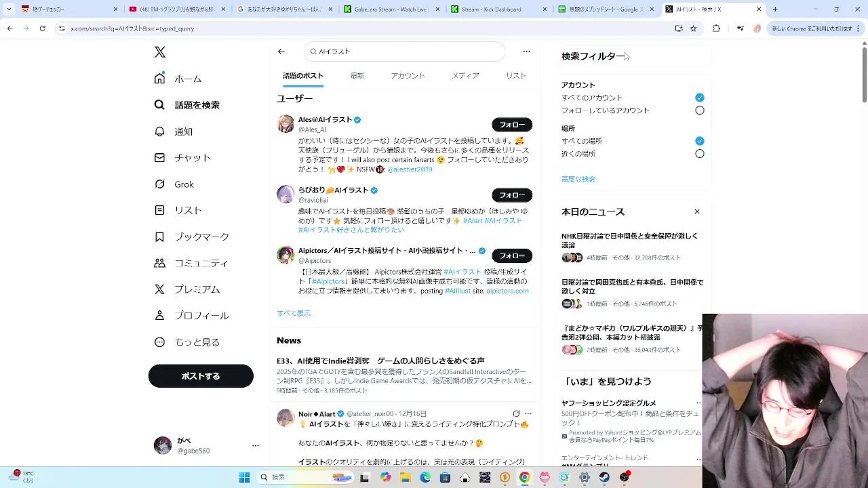
Task: Open Windows Start menu
Action: pos(244,477)
